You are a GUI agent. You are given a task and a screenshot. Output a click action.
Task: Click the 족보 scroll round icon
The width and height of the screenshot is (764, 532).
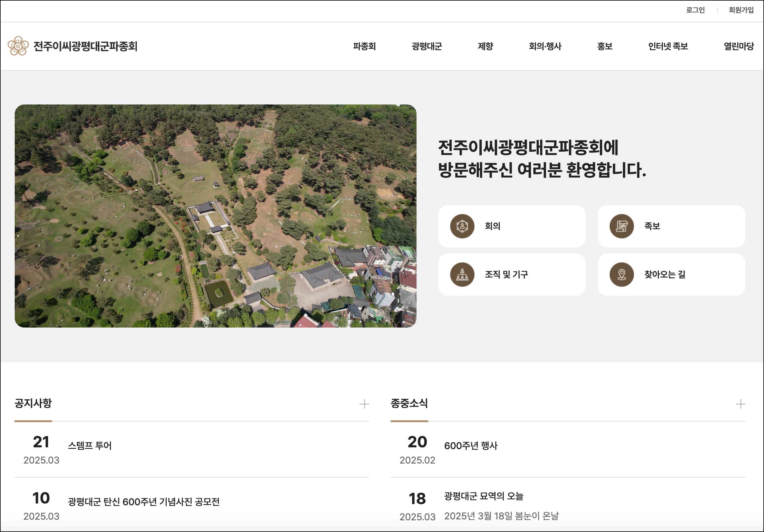[621, 226]
